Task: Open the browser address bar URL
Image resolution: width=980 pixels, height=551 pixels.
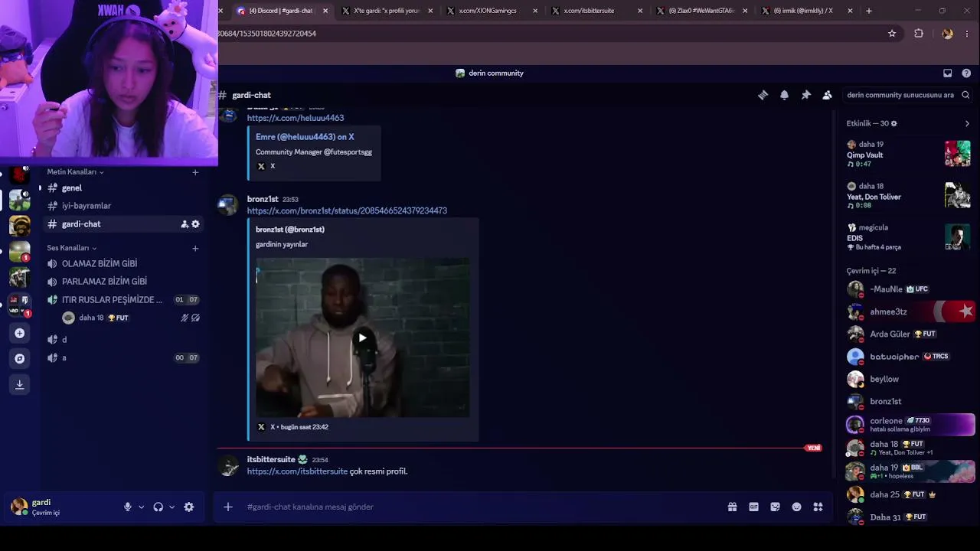Action: tap(549, 34)
